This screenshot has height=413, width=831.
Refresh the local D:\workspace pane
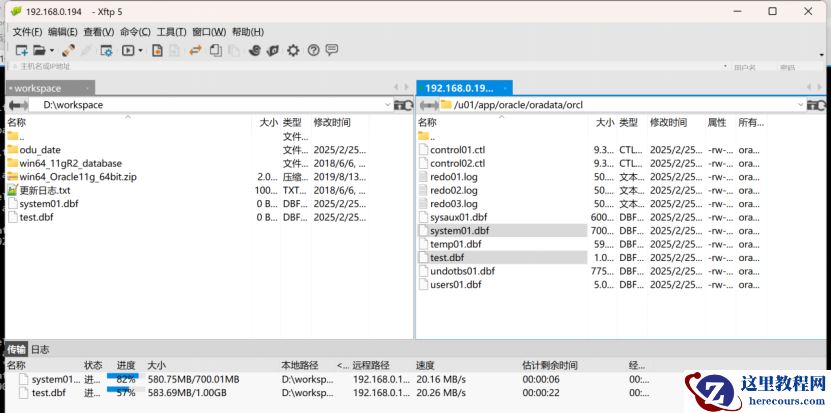(x=403, y=104)
